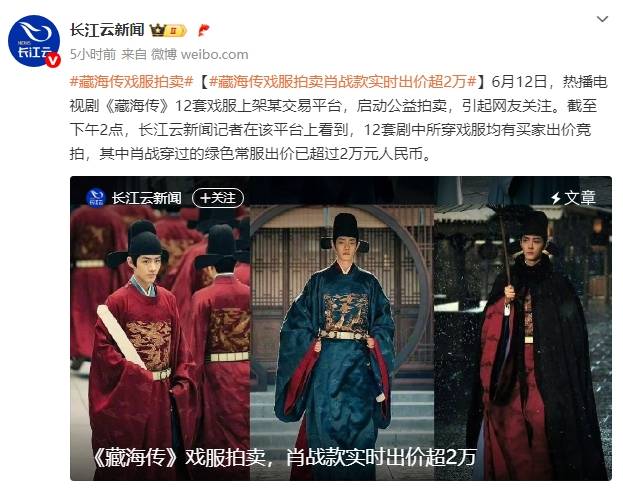Open the black cloak umbrella photo

pos(522,328)
